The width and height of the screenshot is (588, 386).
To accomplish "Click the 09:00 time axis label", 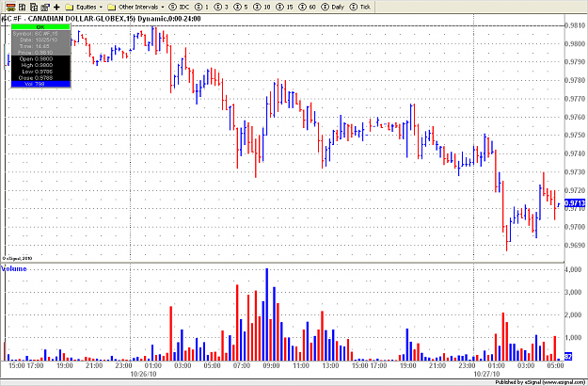I will pyautogui.click(x=271, y=365).
